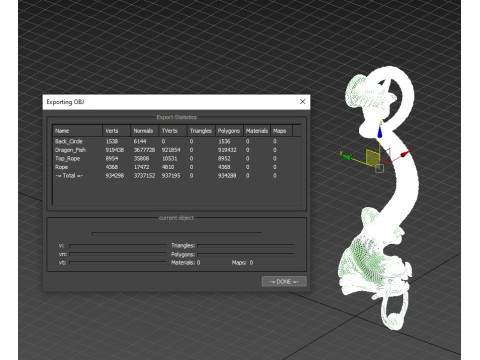Screen dimensions: 480x360
Task: Click the yellow plane handle on gizmo
Action: pyautogui.click(x=372, y=157)
